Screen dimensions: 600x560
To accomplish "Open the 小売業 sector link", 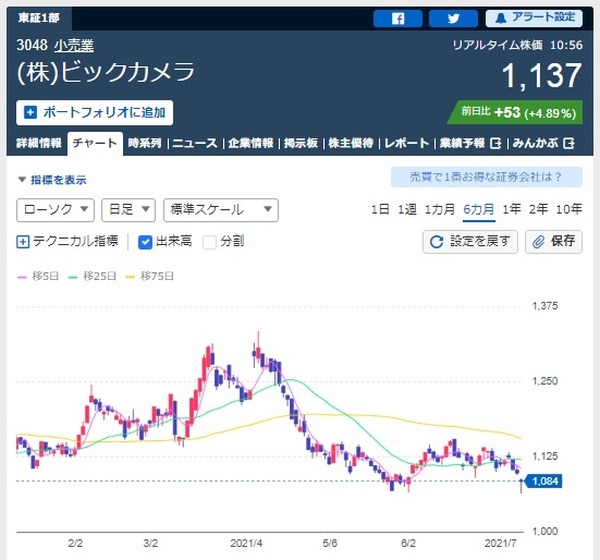I will tap(74, 46).
